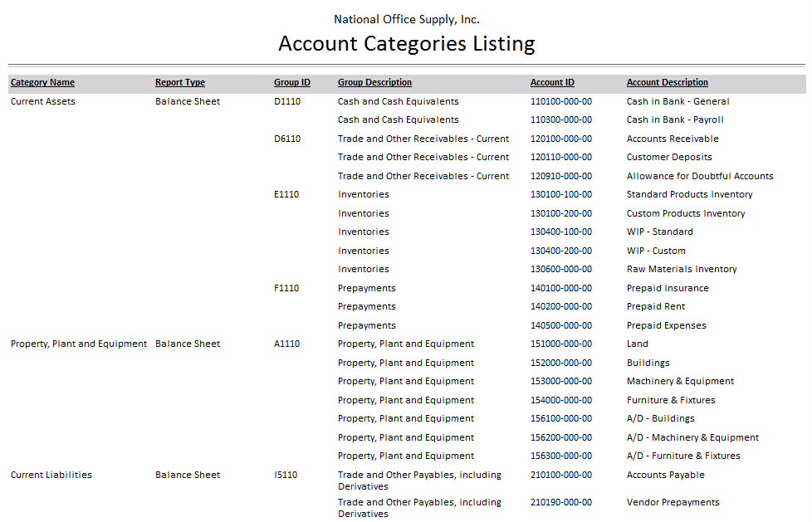Click the Account Description column header
The width and height of the screenshot is (812, 522).
coord(668,83)
